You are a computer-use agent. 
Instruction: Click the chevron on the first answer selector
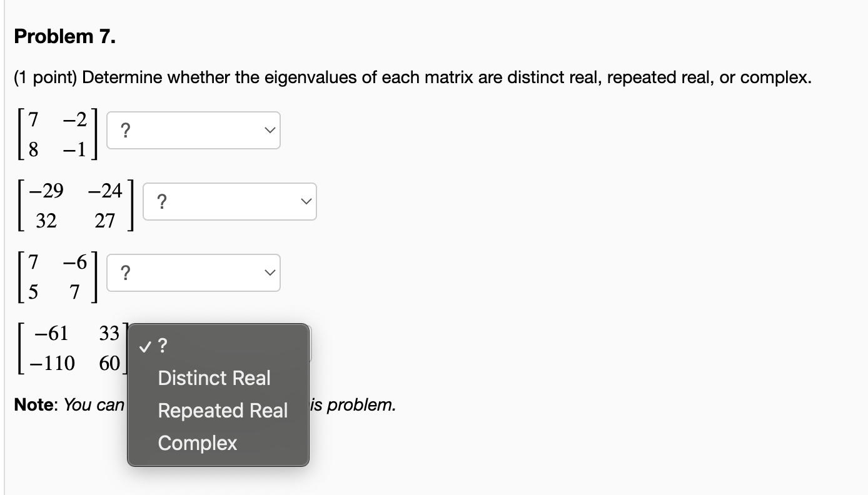point(270,130)
